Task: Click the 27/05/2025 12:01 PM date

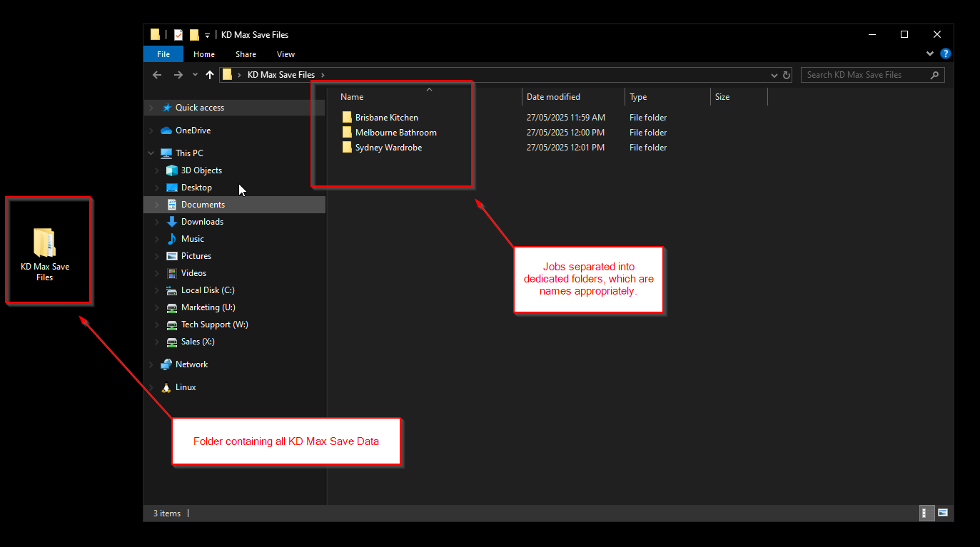Action: coord(565,148)
